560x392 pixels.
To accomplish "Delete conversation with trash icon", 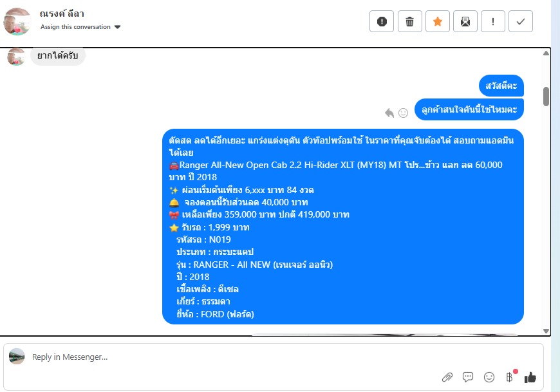I will pyautogui.click(x=409, y=21).
